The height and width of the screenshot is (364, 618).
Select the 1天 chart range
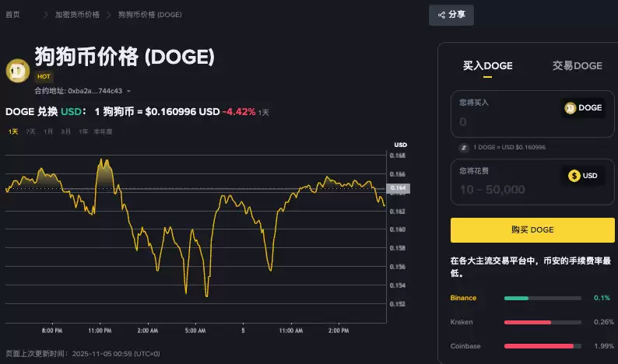13,131
